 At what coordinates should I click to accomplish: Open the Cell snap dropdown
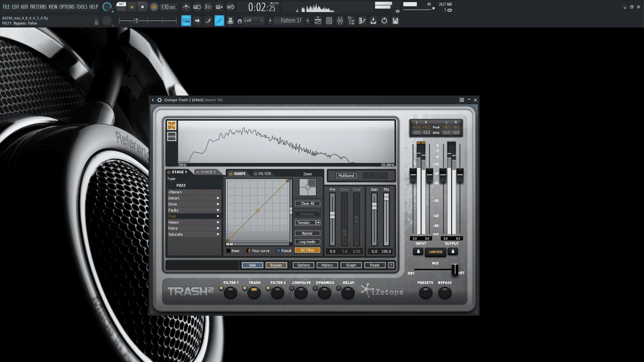pyautogui.click(x=254, y=20)
